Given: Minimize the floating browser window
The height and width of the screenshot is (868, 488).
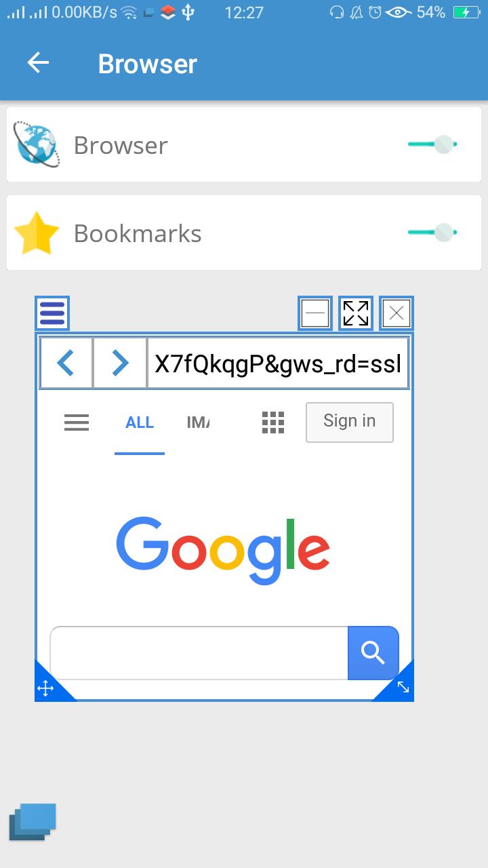Looking at the screenshot, I should pos(315,313).
